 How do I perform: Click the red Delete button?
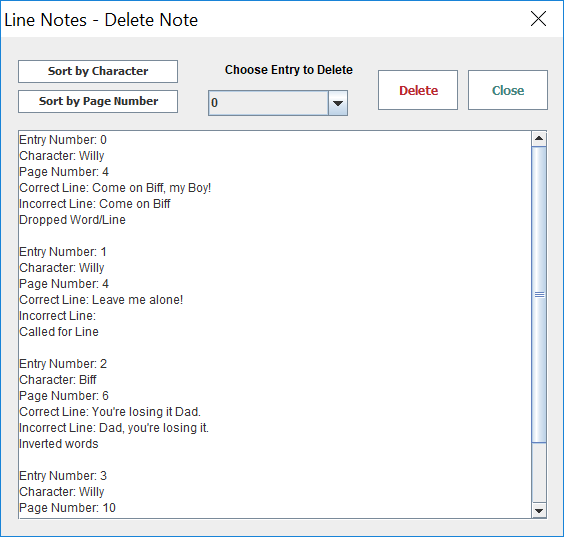pyautogui.click(x=418, y=90)
